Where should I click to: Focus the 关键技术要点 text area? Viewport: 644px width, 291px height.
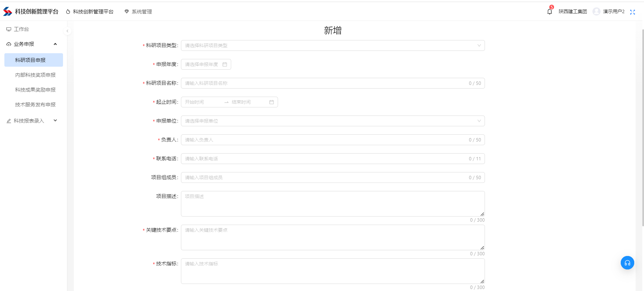(x=333, y=237)
